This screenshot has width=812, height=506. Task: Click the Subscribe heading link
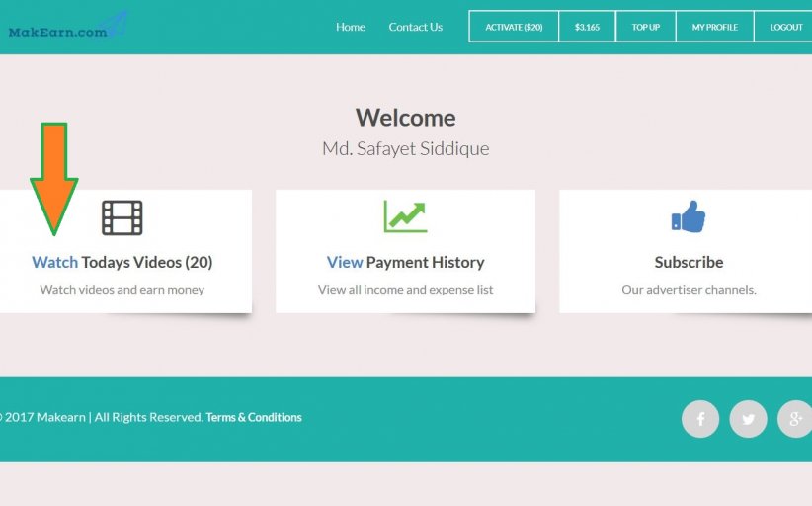coord(689,263)
